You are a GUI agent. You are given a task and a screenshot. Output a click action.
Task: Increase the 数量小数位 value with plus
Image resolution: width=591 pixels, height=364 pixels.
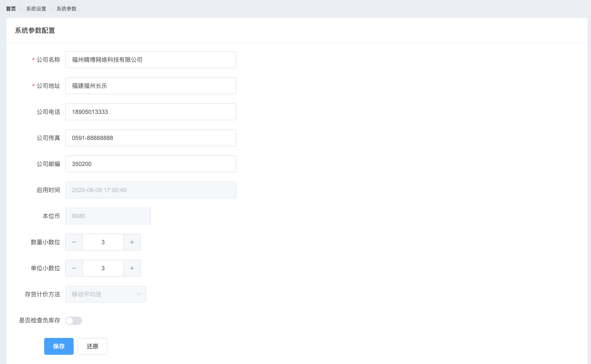pyautogui.click(x=132, y=242)
